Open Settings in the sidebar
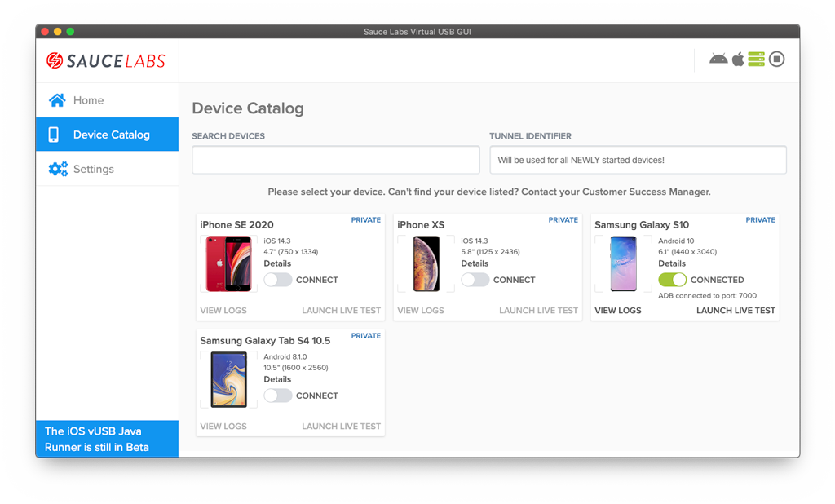835x504 pixels. 107,169
